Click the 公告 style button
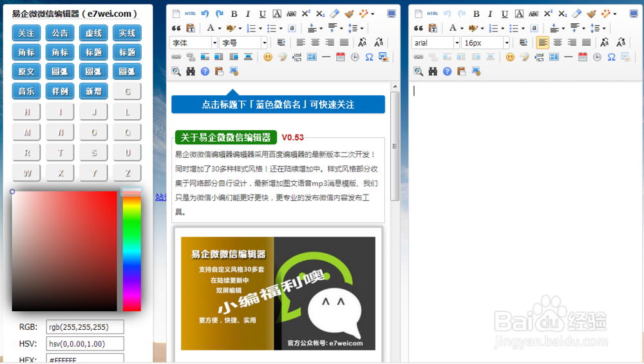This screenshot has height=364, width=644. tap(60, 34)
